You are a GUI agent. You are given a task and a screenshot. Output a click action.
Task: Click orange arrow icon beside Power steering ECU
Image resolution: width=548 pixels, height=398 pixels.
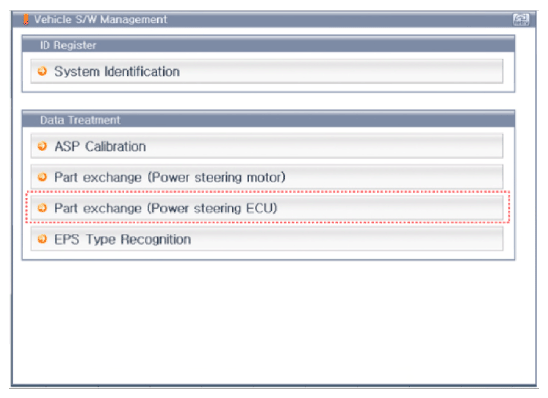tap(42, 208)
